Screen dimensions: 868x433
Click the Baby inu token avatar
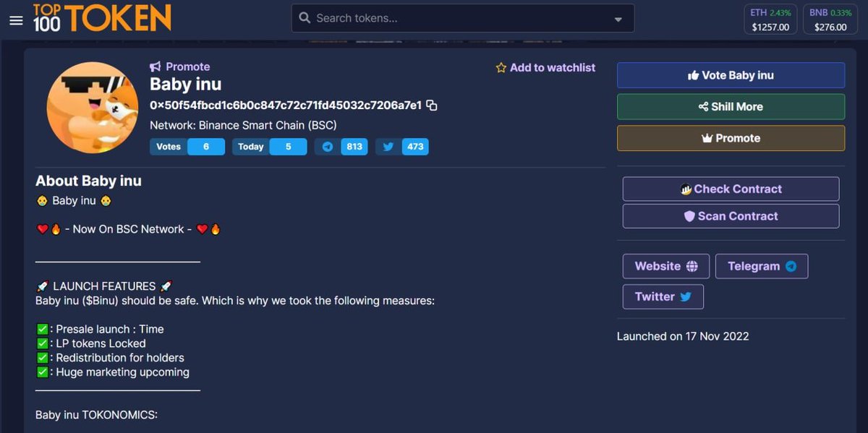click(x=92, y=107)
